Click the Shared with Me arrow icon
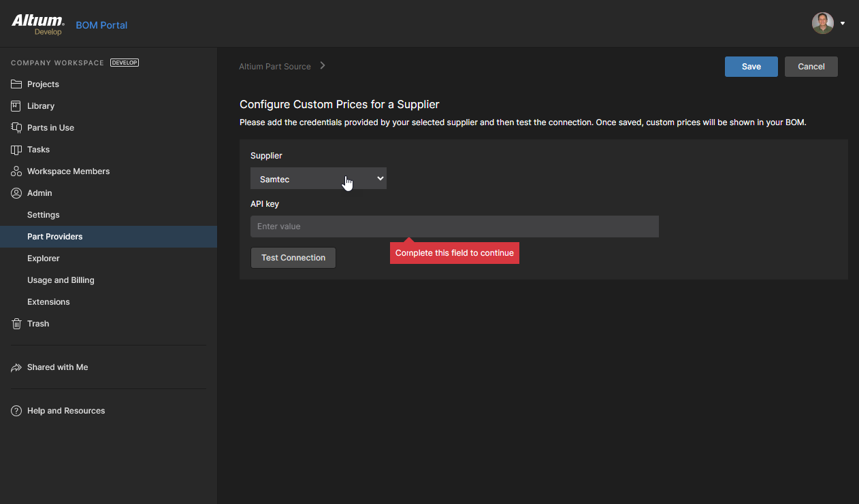The height and width of the screenshot is (504, 859). (x=16, y=367)
